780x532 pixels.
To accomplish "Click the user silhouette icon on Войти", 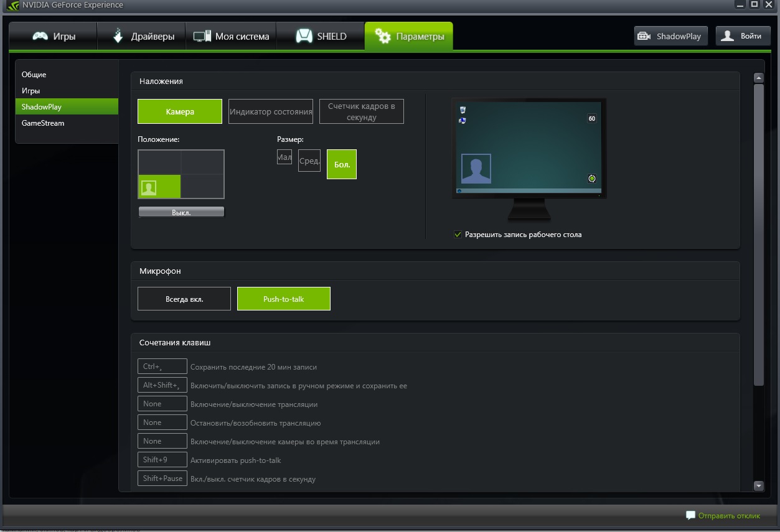I will point(727,36).
